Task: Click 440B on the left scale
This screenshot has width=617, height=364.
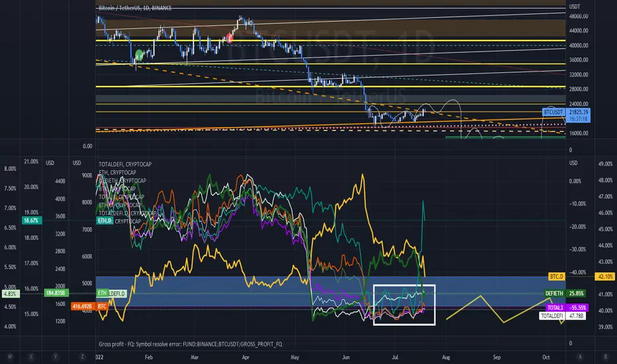Action: pos(60,181)
